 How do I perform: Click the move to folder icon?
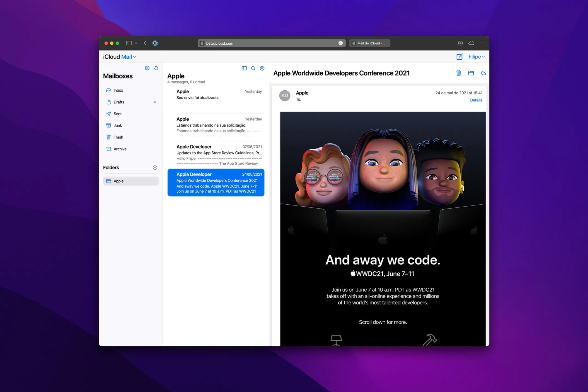pos(471,73)
